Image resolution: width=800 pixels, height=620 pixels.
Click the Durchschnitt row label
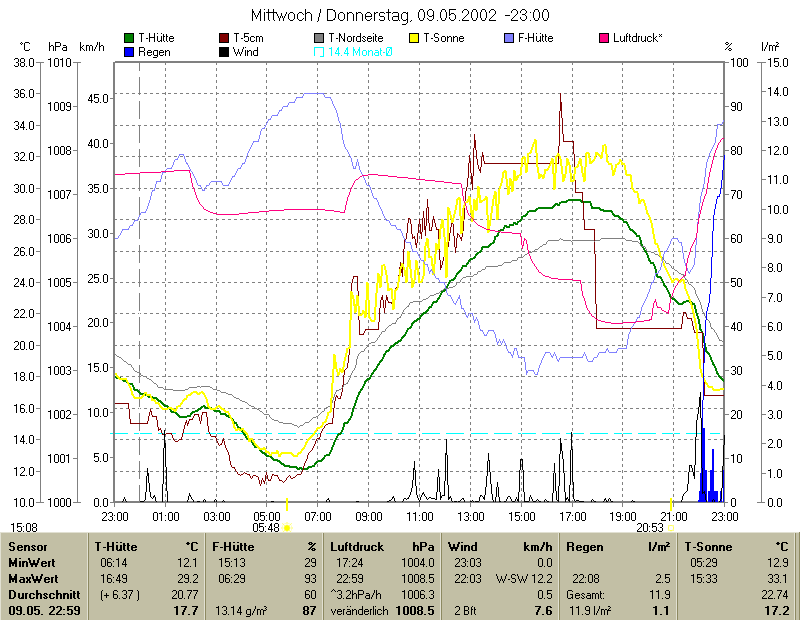[x=44, y=594]
